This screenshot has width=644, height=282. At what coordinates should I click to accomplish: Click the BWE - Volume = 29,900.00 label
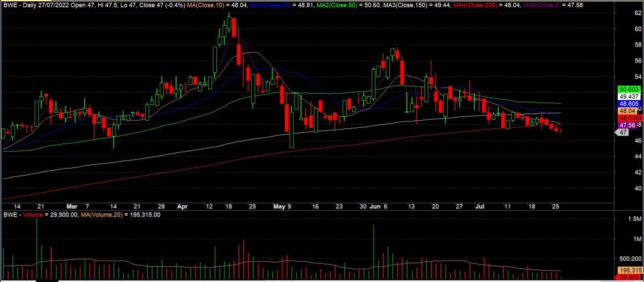click(x=41, y=215)
